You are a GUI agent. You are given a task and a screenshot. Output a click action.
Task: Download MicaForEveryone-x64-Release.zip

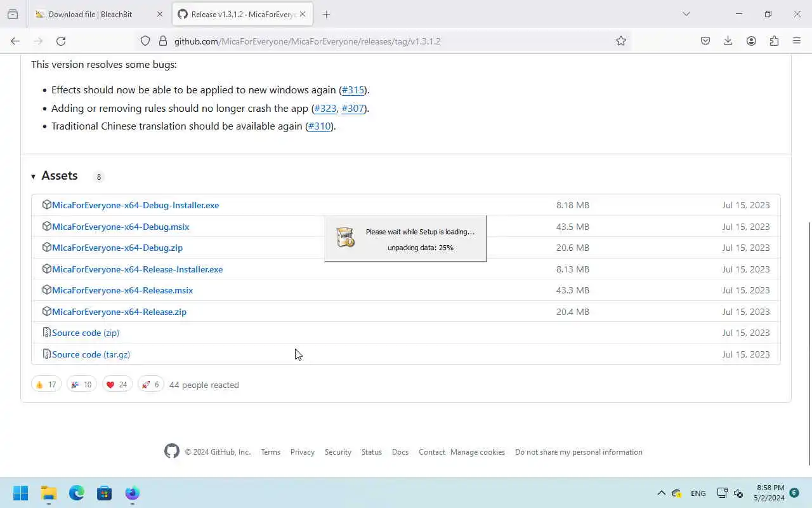click(x=119, y=312)
